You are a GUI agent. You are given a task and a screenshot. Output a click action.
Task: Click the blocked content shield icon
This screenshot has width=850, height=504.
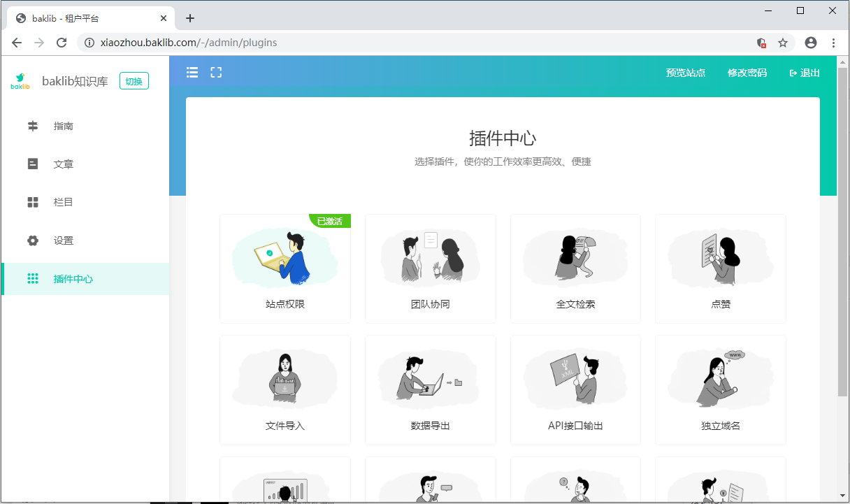point(762,43)
